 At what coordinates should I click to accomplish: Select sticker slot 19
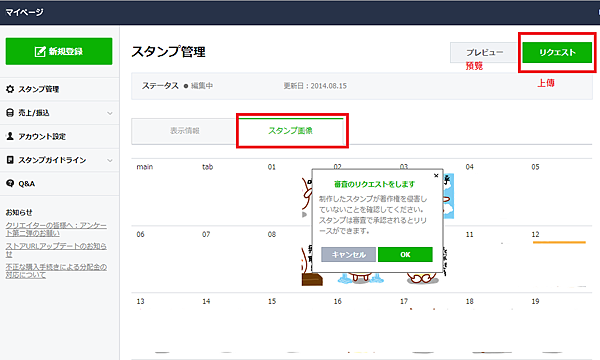[x=559, y=326]
